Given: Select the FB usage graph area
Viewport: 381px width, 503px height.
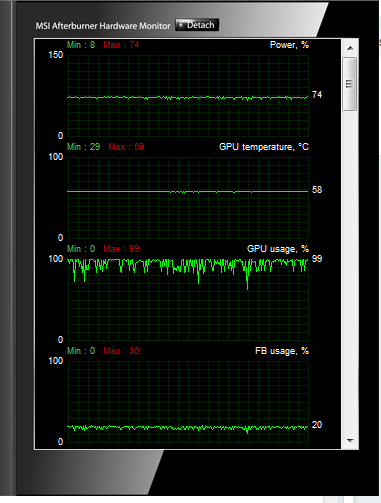Looking at the screenshot, I should pyautogui.click(x=188, y=402).
